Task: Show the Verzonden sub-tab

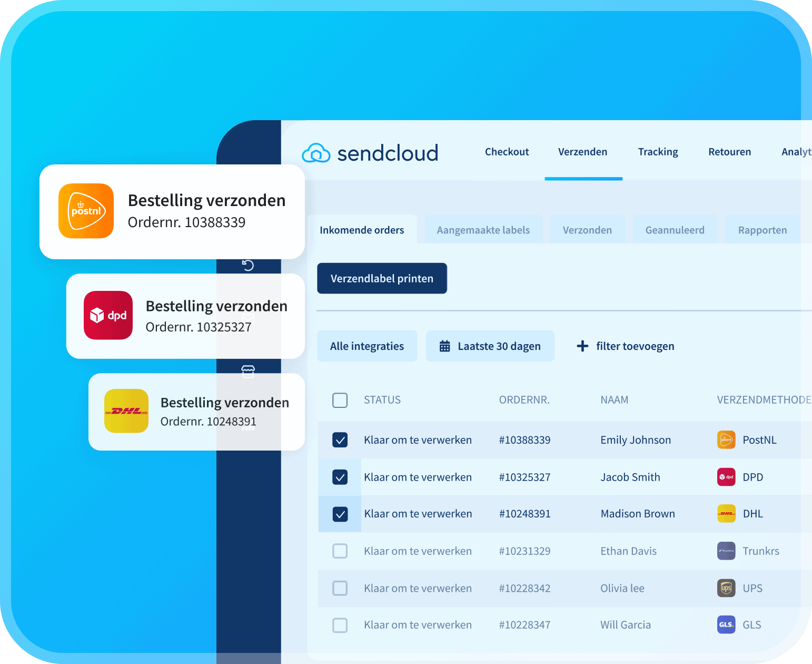Action: 587,230
